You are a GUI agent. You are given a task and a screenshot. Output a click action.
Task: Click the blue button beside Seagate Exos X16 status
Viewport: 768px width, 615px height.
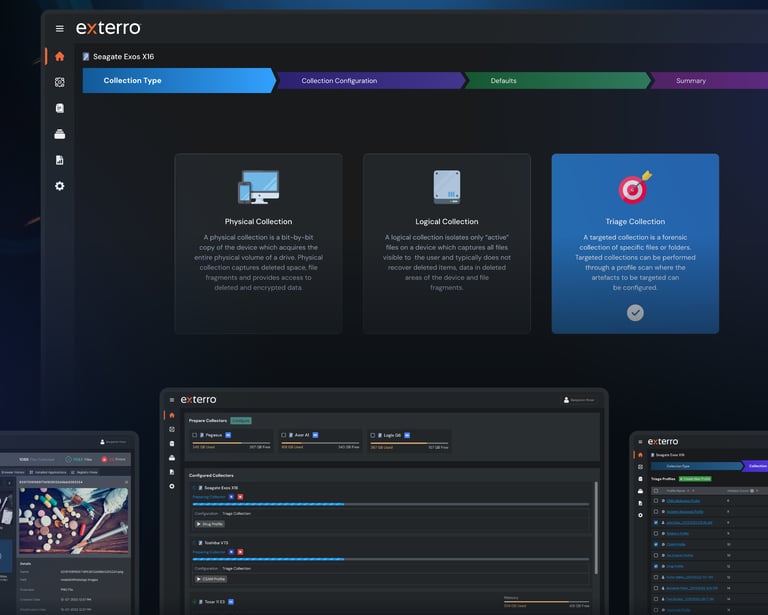(231, 497)
